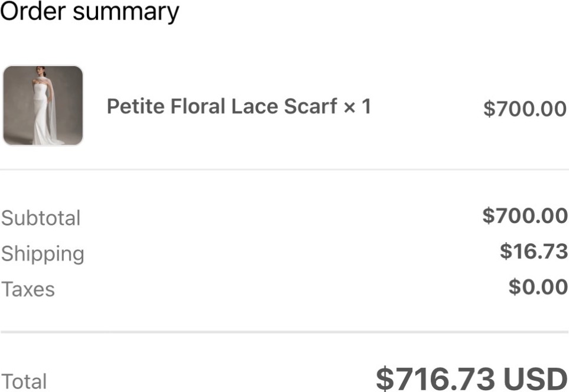The image size is (569, 392).
Task: Select the Subtotal amount $700.00
Action: 525,215
